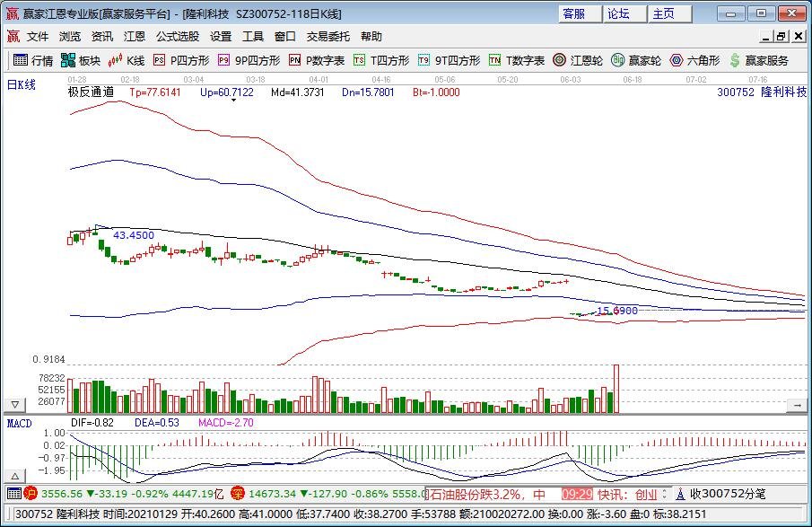This screenshot has width=812, height=527.
Task: Open the 文件 menu
Action: coord(38,36)
